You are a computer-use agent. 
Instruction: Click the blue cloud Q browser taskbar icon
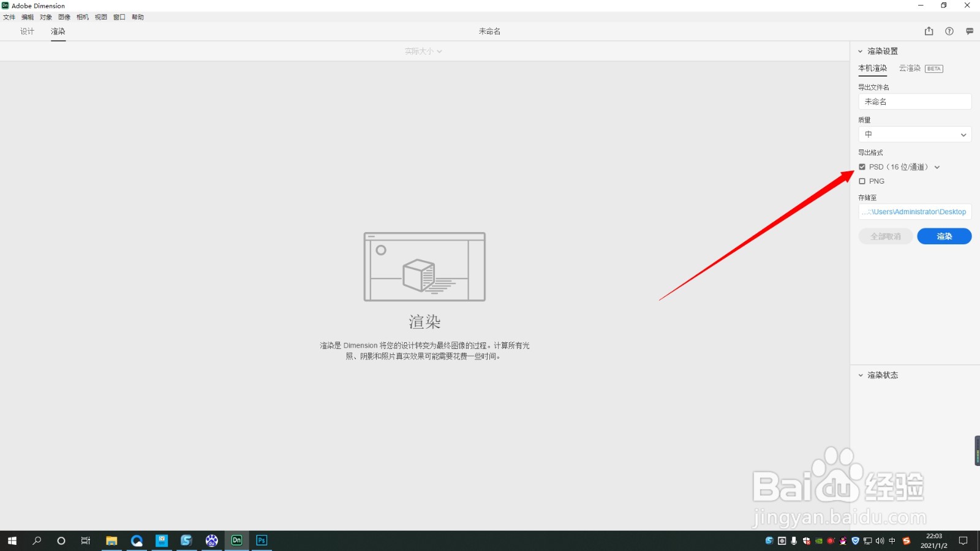(x=137, y=541)
